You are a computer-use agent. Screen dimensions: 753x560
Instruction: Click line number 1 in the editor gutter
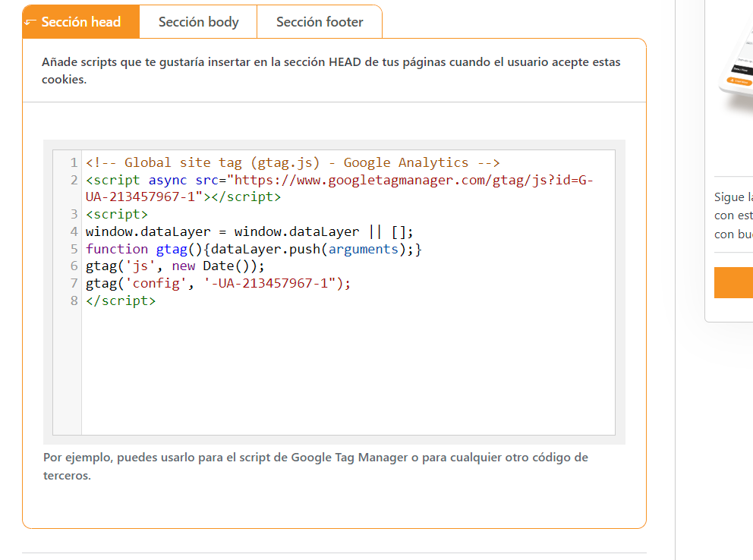(74, 162)
